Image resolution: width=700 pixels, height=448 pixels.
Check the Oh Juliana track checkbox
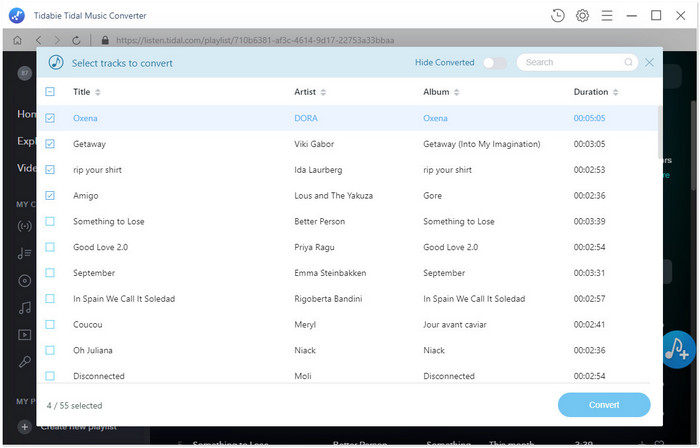pos(50,351)
